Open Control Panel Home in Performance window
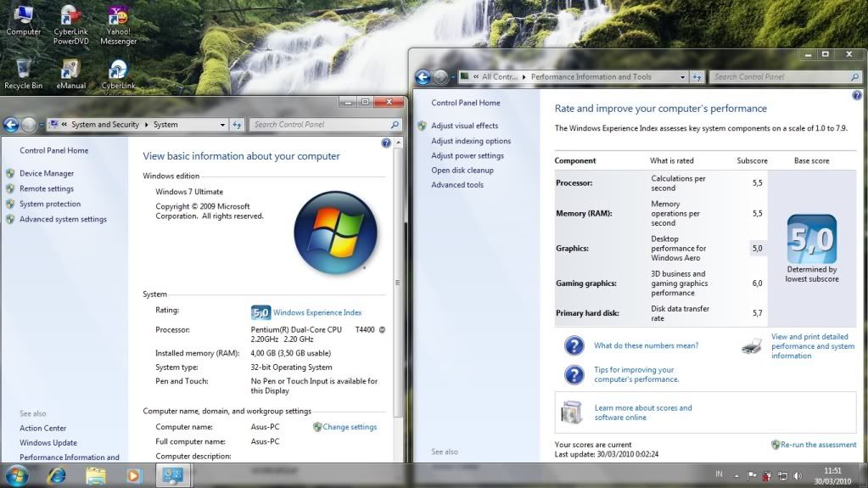 (x=466, y=103)
